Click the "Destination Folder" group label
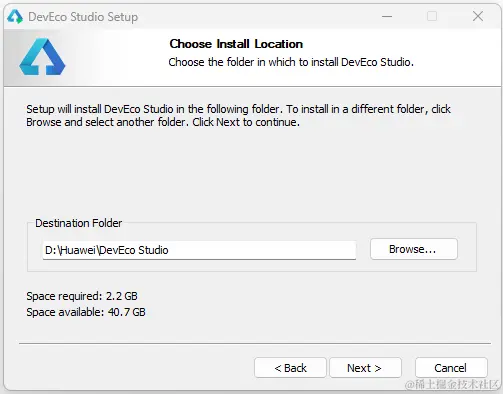The image size is (503, 394). (79, 223)
